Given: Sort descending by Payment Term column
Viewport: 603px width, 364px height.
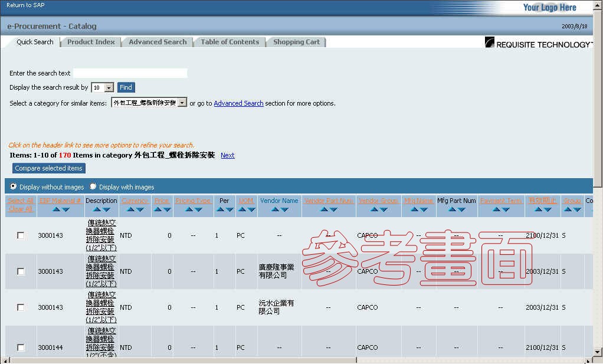Looking at the screenshot, I should [506, 209].
